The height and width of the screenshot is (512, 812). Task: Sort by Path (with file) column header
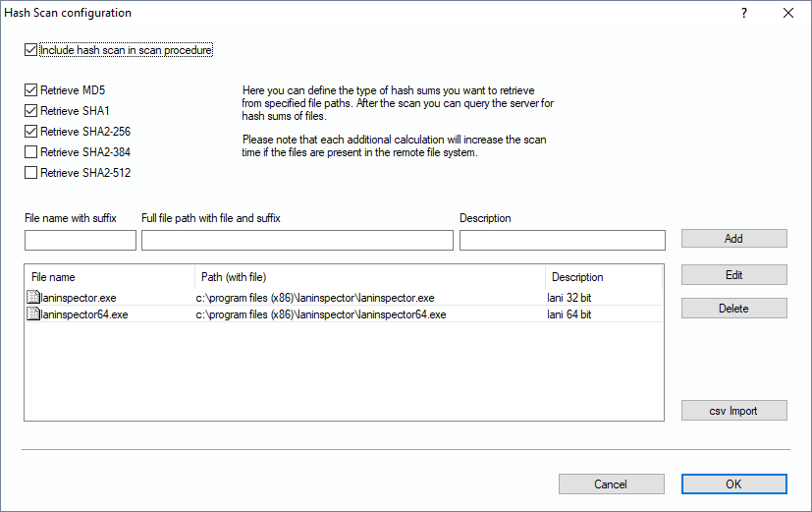[x=369, y=277]
